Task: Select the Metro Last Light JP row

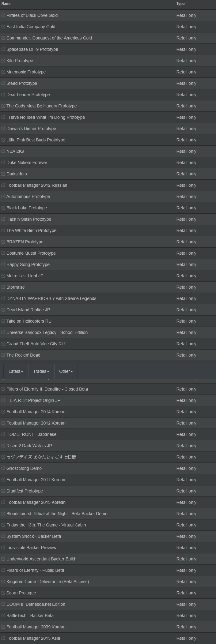Action: point(108,276)
